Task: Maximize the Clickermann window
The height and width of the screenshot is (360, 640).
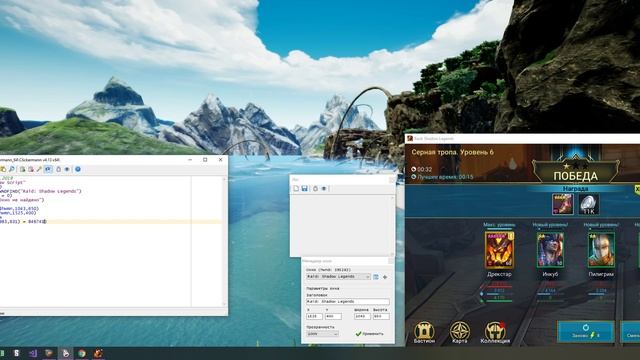Action: (205, 160)
